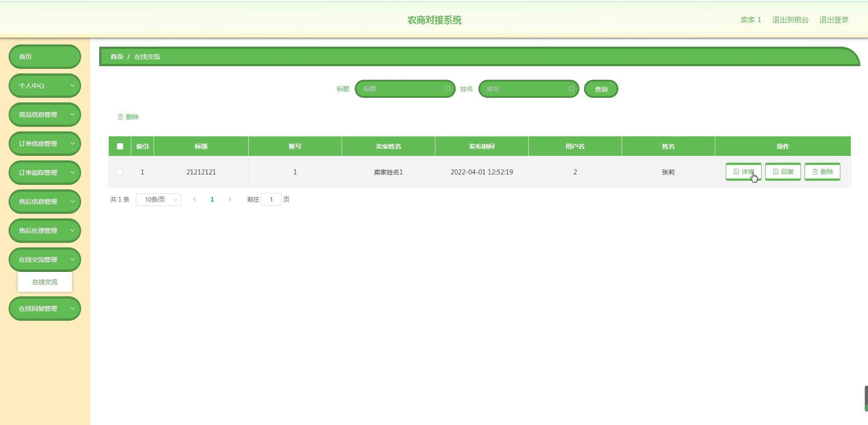Click the 前往 page number input field

tap(271, 199)
